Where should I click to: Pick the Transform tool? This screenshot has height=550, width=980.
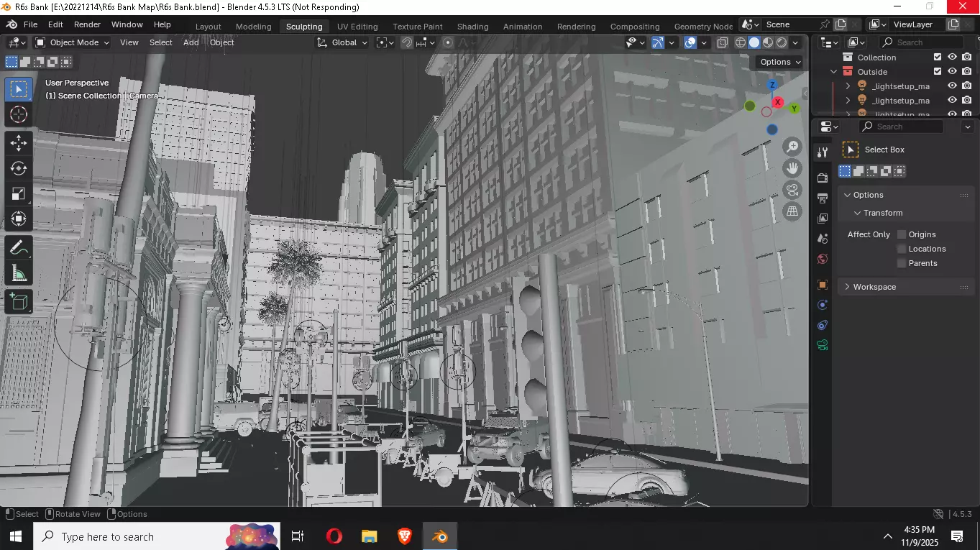[x=19, y=219]
